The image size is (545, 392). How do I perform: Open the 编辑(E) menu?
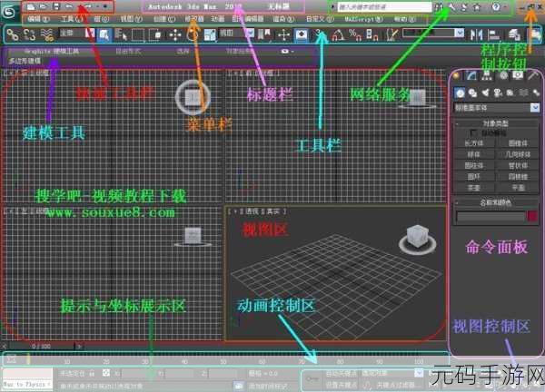pos(38,19)
